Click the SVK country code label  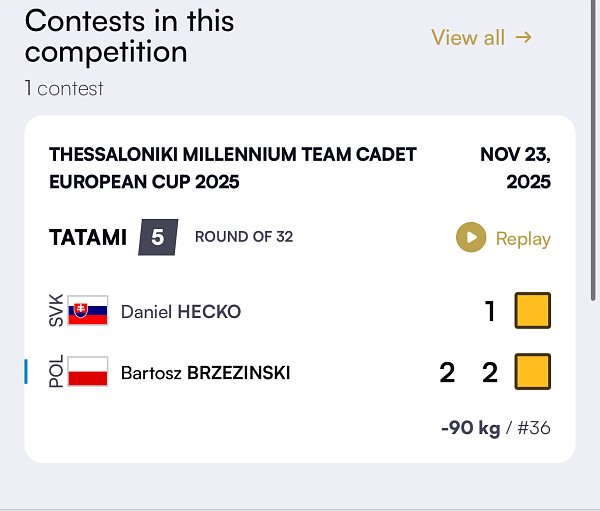[x=56, y=311]
